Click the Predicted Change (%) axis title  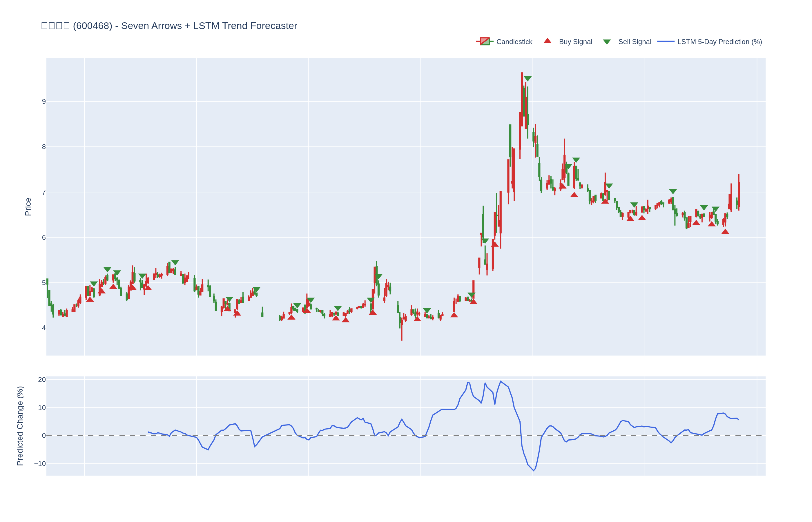20,426
